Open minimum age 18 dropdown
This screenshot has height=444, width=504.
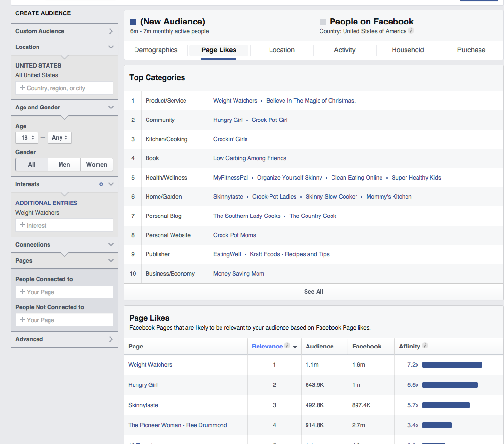tap(26, 138)
